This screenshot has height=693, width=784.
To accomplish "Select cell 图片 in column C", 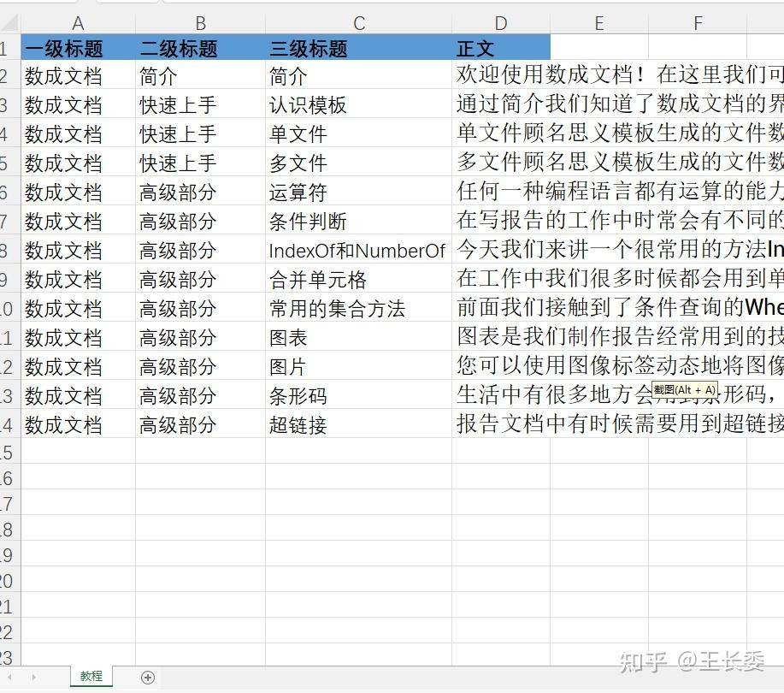I will pyautogui.click(x=358, y=364).
